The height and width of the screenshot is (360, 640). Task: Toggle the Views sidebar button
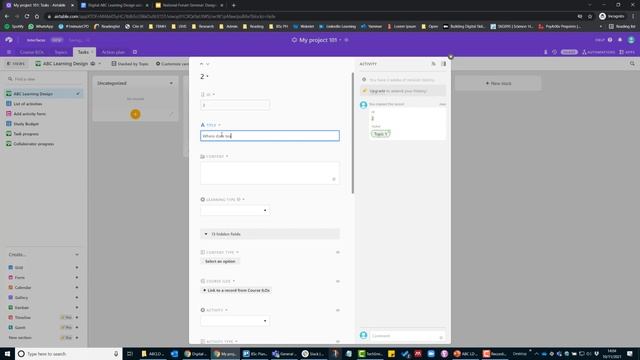(x=16, y=64)
